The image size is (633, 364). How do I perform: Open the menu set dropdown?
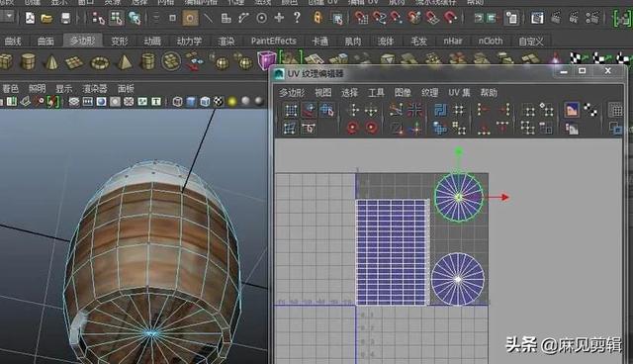point(8,17)
